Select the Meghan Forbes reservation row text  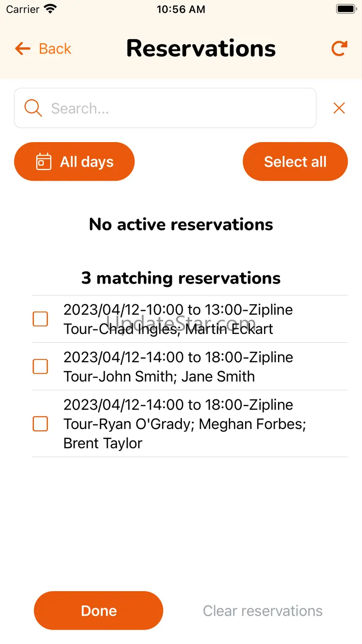click(x=185, y=423)
